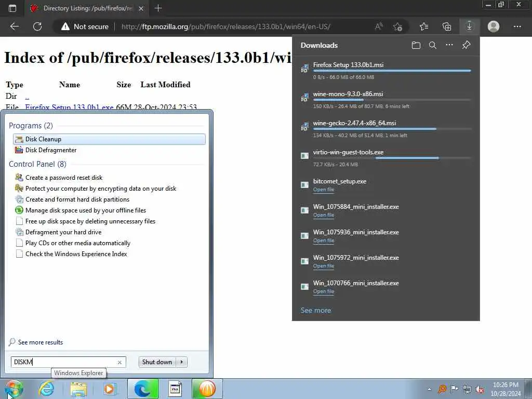Click See more in Downloads panel
The width and height of the screenshot is (532, 399).
[315, 310]
